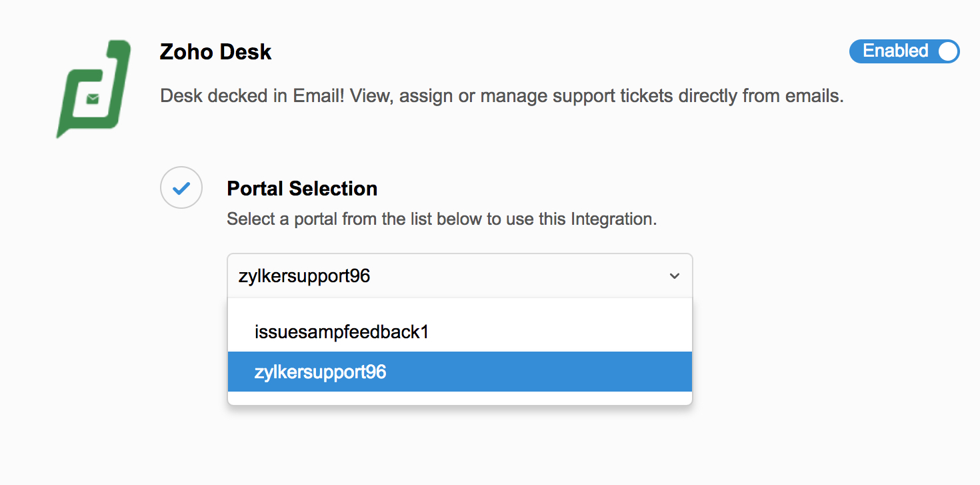Click the zylkersupport96 value in the combo box
The height and width of the screenshot is (485, 980).
point(304,276)
